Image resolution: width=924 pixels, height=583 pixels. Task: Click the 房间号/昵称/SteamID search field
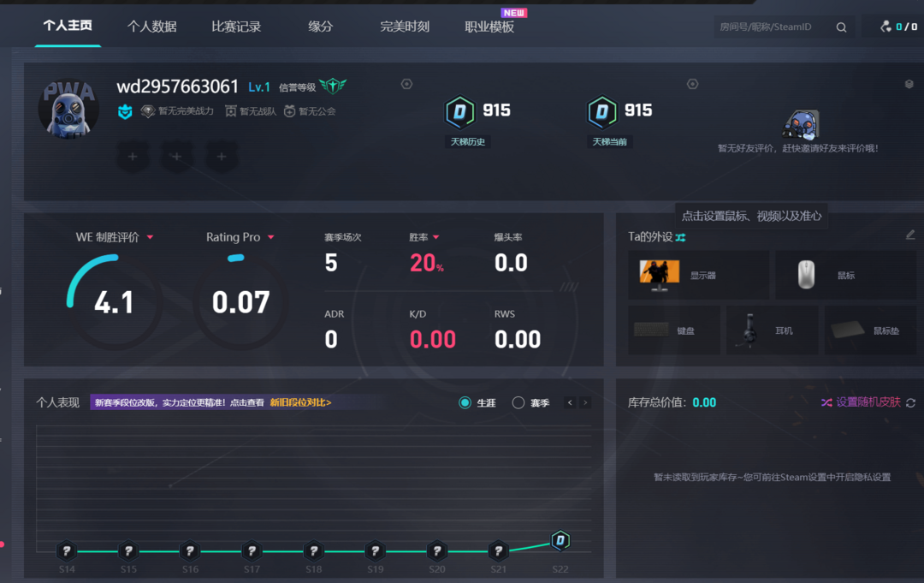tap(770, 27)
